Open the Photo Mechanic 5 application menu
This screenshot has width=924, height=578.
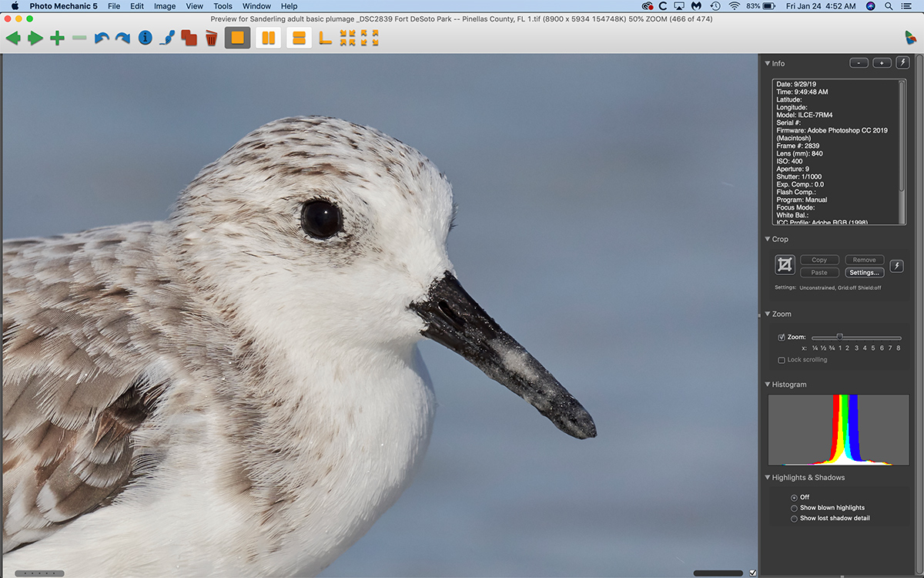[64, 6]
